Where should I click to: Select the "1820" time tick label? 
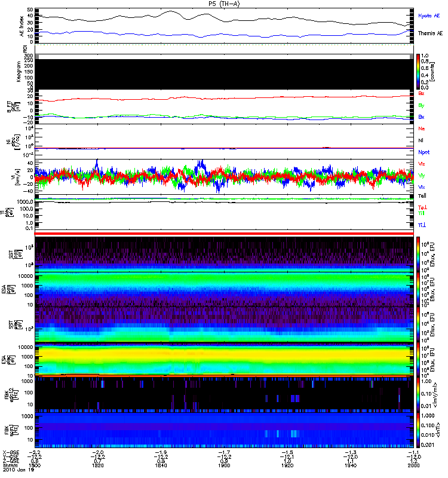point(98,465)
